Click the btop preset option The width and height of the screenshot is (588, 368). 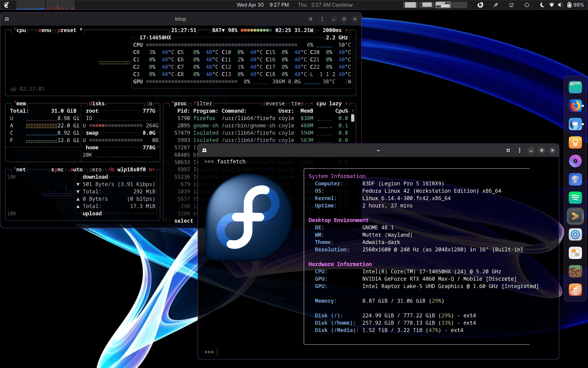tap(67, 30)
